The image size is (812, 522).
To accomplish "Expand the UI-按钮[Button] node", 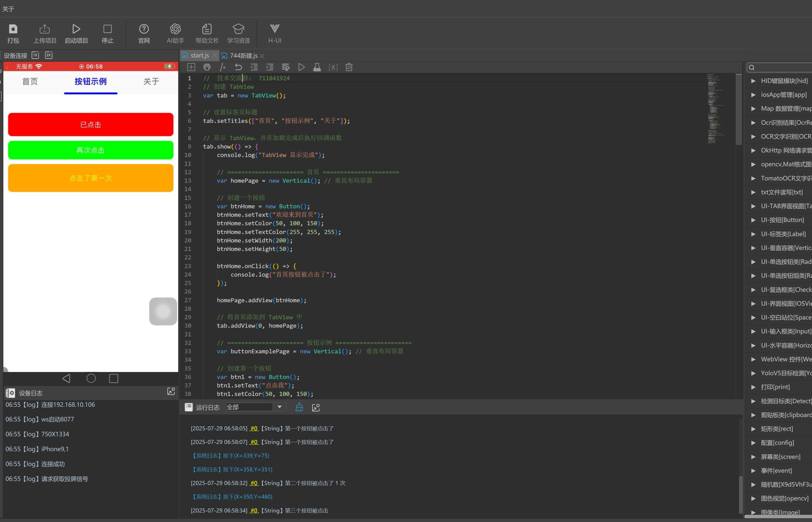I will (753, 220).
